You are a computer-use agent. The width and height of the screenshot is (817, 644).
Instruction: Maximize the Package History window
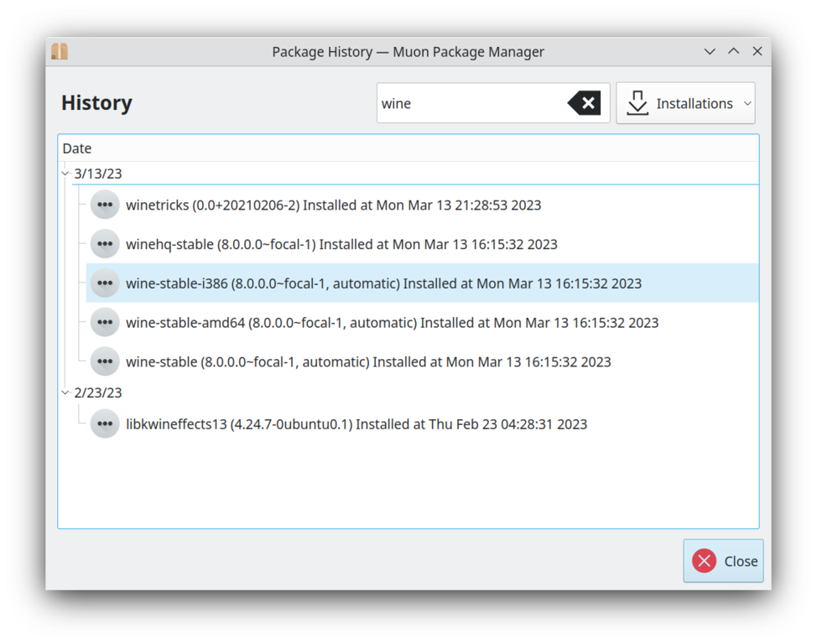pyautogui.click(x=734, y=52)
